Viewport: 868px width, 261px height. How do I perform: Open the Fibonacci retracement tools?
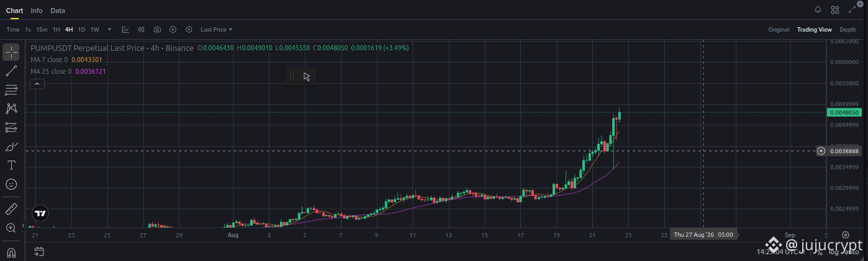[11, 90]
